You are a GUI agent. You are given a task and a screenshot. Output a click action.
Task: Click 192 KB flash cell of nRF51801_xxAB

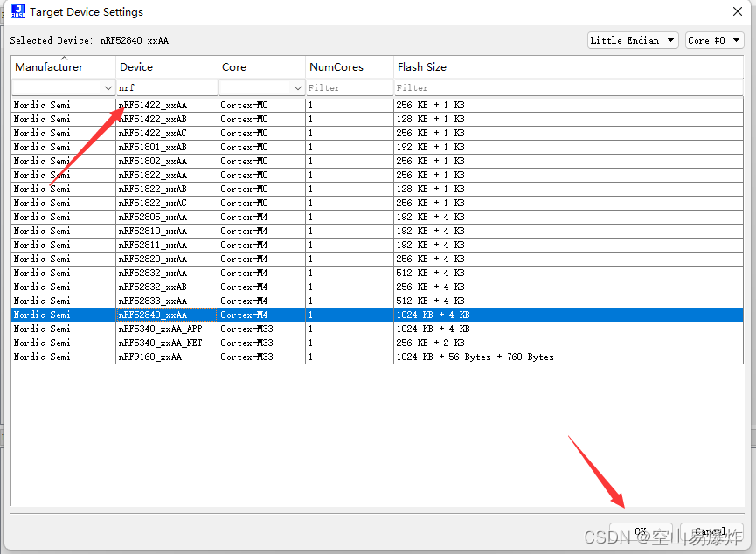click(568, 147)
